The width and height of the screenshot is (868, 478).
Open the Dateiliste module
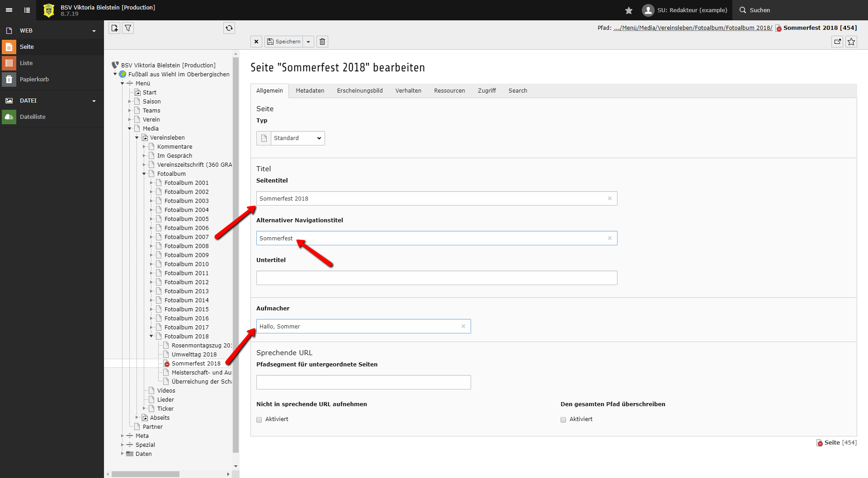33,117
